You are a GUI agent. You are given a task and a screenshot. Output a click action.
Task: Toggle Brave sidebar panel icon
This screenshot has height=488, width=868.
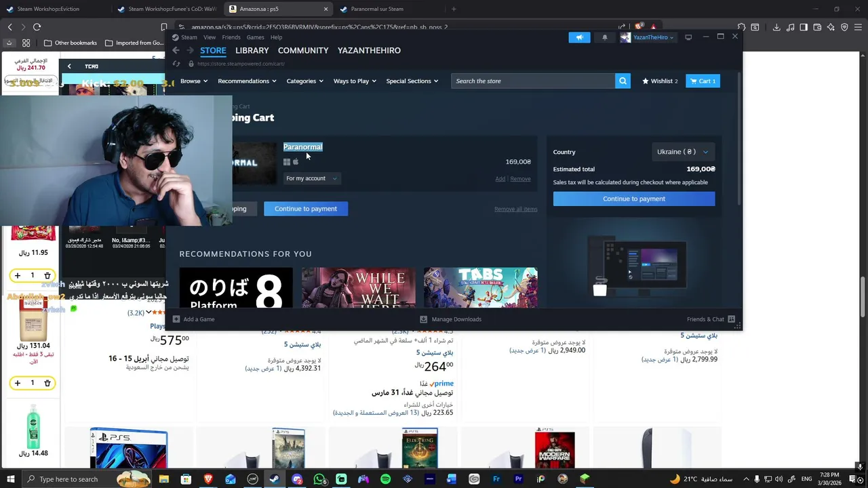click(x=804, y=27)
